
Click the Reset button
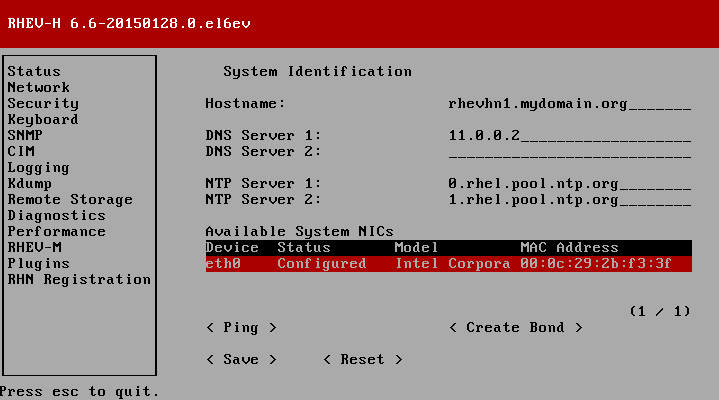(x=363, y=360)
